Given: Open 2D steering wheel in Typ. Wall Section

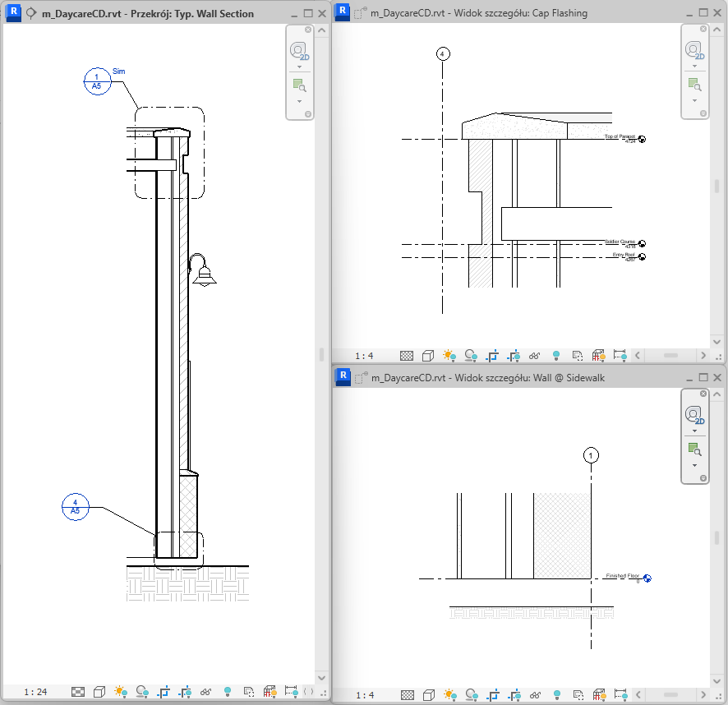Looking at the screenshot, I should click(299, 51).
